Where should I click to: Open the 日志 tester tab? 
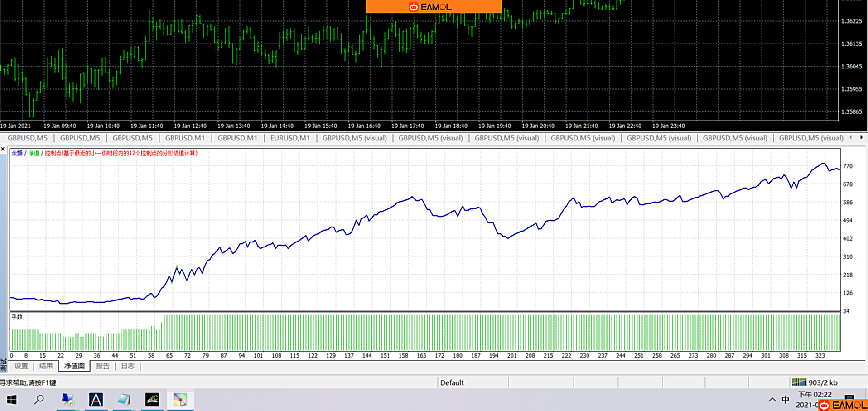click(x=128, y=366)
